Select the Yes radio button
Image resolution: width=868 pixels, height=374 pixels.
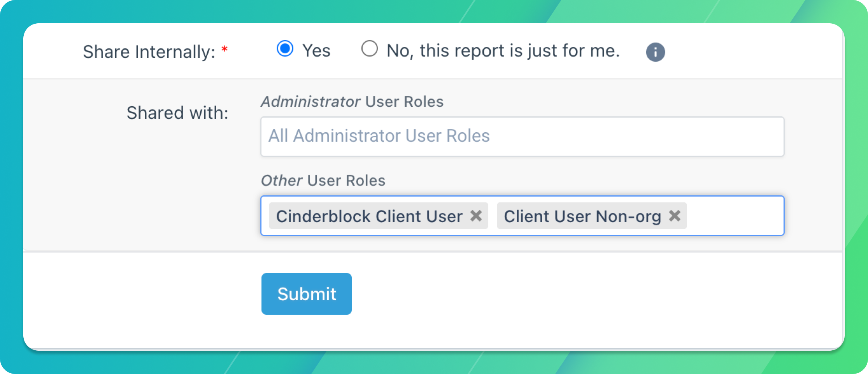285,49
